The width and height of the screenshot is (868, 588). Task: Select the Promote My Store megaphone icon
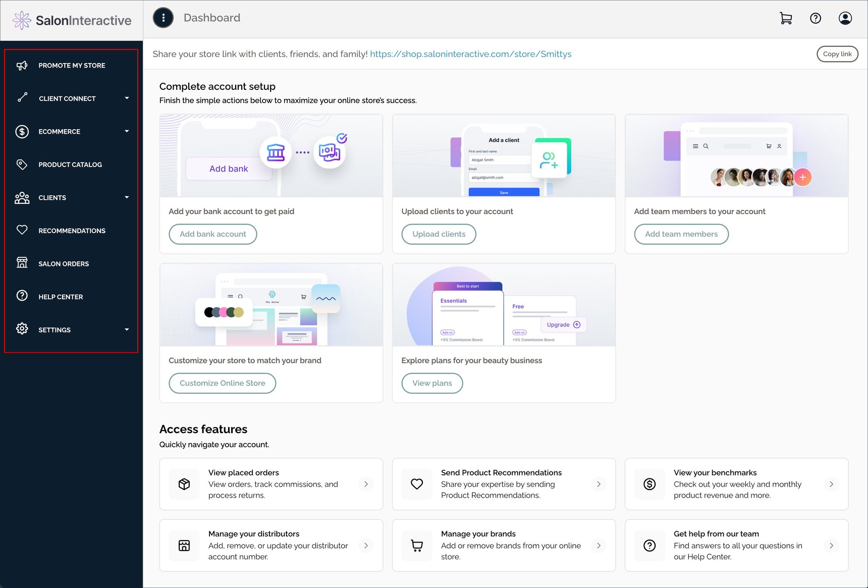click(x=22, y=65)
